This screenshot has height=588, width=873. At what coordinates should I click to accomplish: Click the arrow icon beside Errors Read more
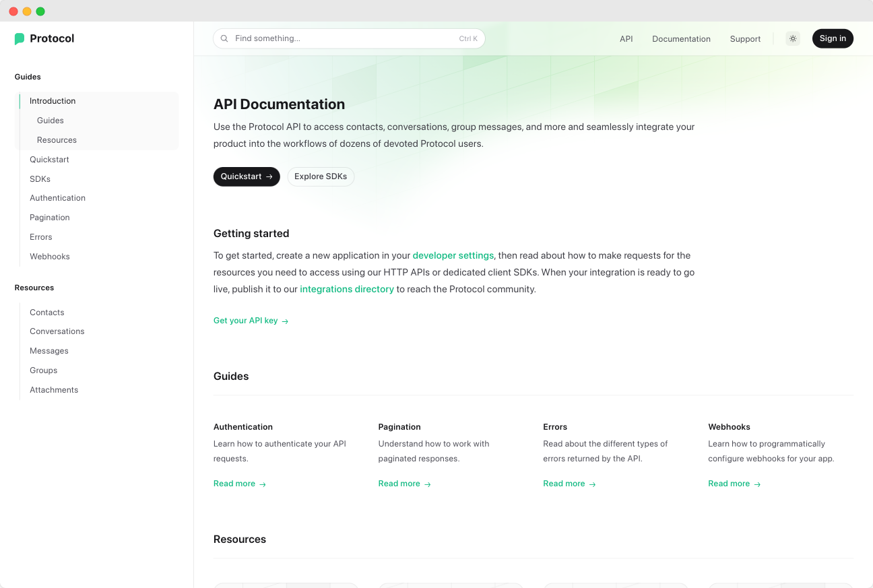coord(593,484)
